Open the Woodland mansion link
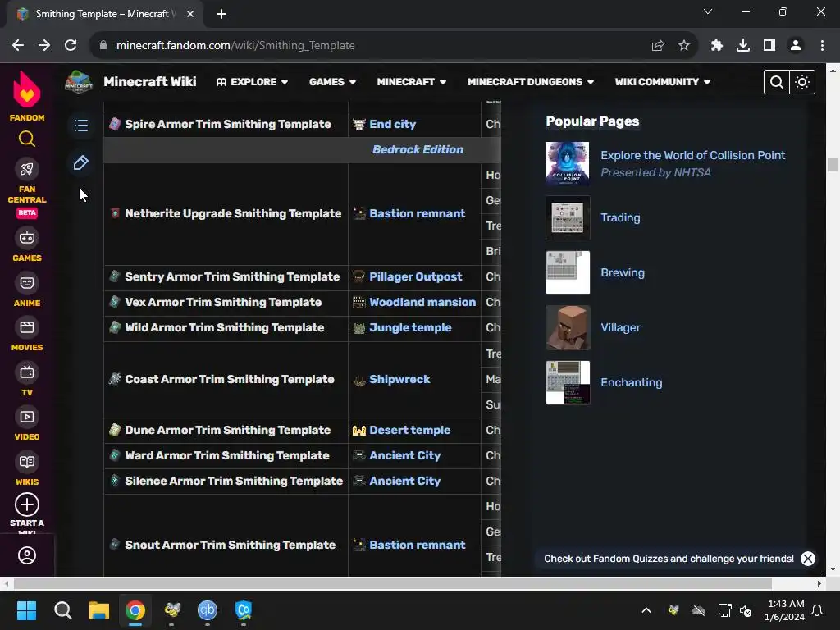Image resolution: width=840 pixels, height=630 pixels. coord(422,302)
